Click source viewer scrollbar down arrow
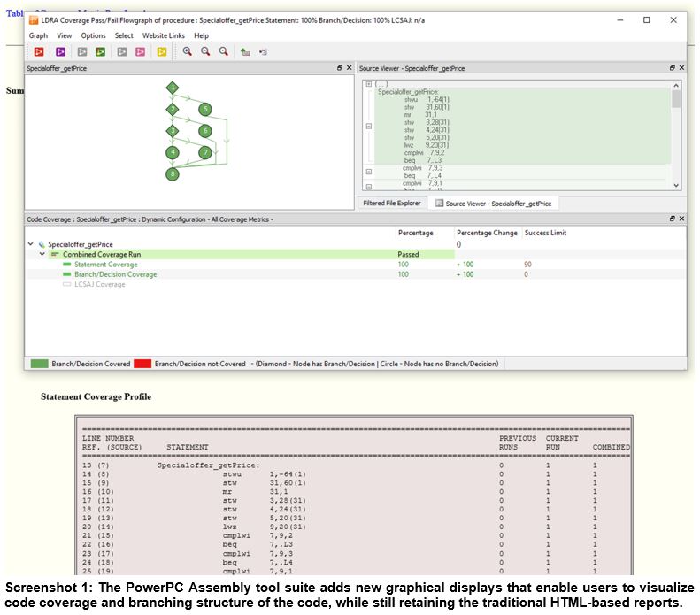700x615 pixels. [x=676, y=186]
